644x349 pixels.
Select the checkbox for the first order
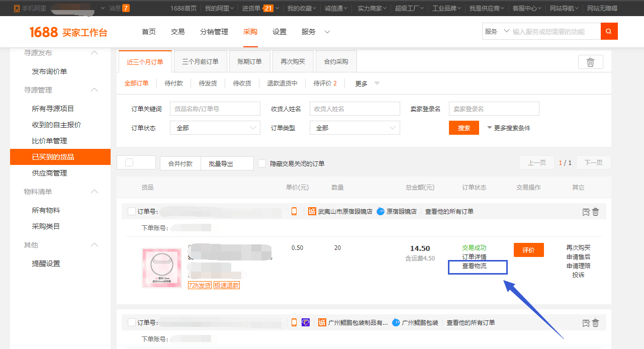[132, 211]
